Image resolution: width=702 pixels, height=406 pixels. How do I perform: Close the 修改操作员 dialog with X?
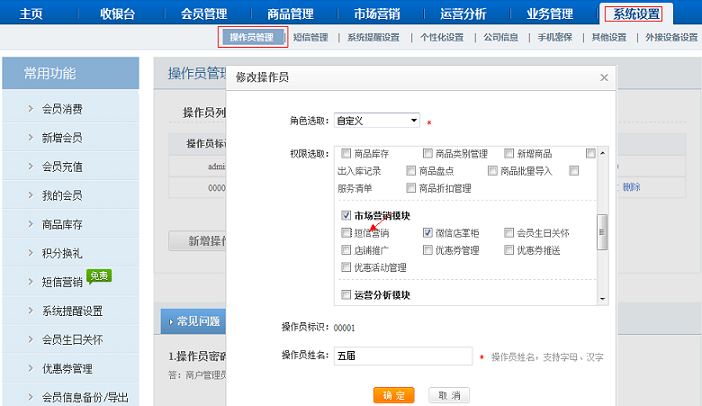(603, 77)
